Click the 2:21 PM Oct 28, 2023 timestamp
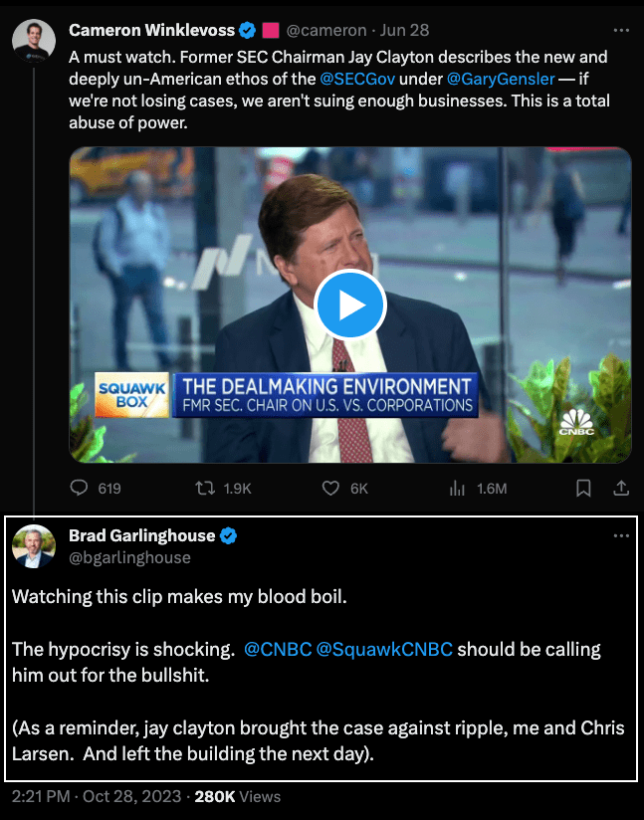The image size is (644, 820). click(x=98, y=796)
